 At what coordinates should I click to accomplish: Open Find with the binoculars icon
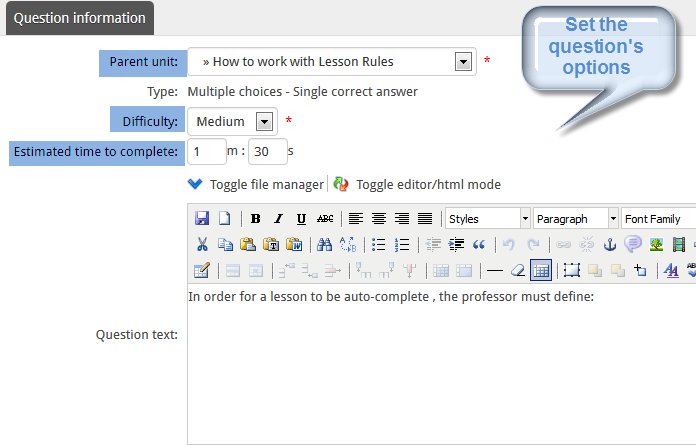(324, 244)
